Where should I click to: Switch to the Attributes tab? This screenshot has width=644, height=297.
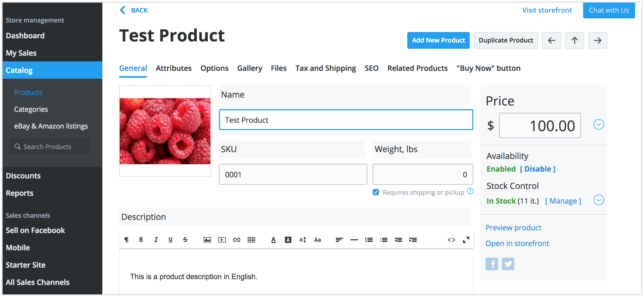173,68
